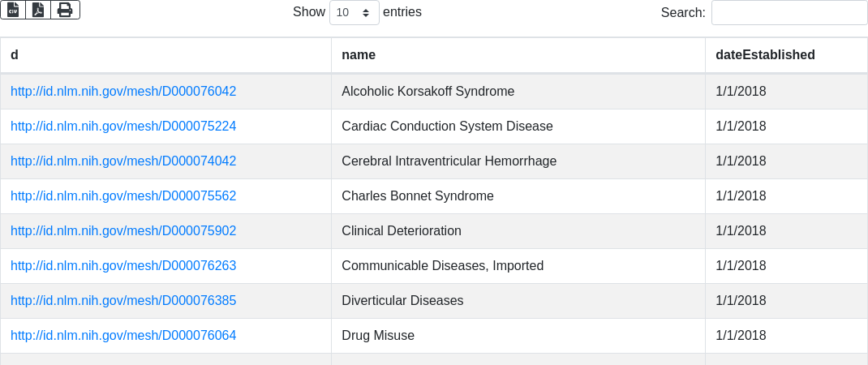Open the D000075562 MeSH link
Screen dimensions: 868x365
pyautogui.click(x=123, y=196)
